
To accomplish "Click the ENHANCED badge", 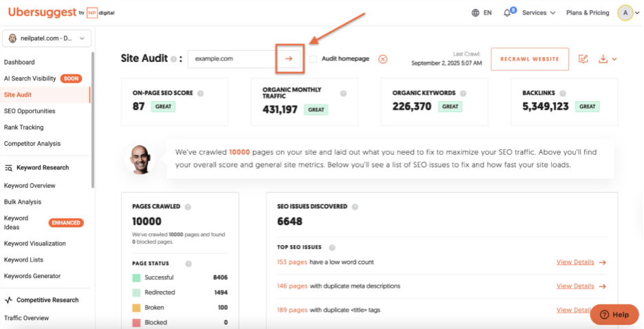I will coord(66,222).
